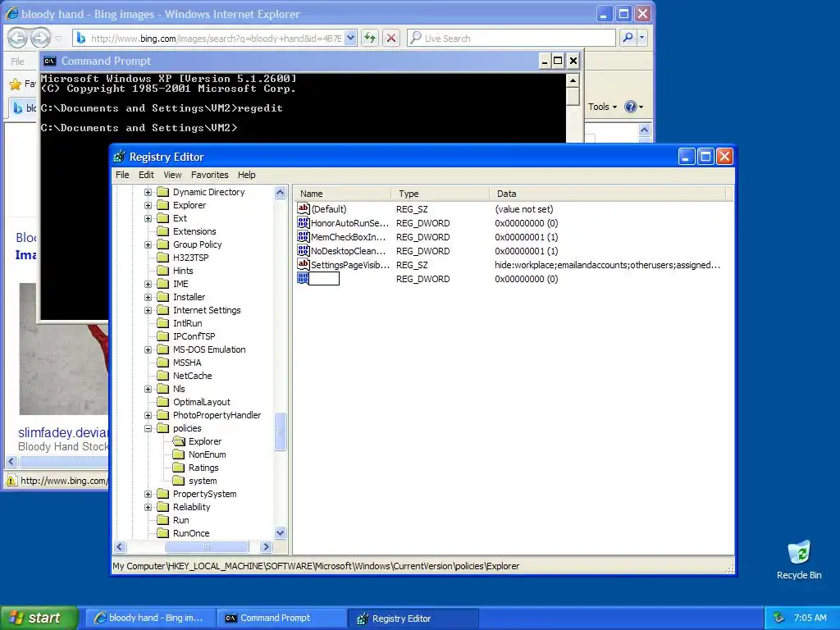Expand the PropertySystem registry key
This screenshot has height=630, width=840.
pyautogui.click(x=148, y=494)
